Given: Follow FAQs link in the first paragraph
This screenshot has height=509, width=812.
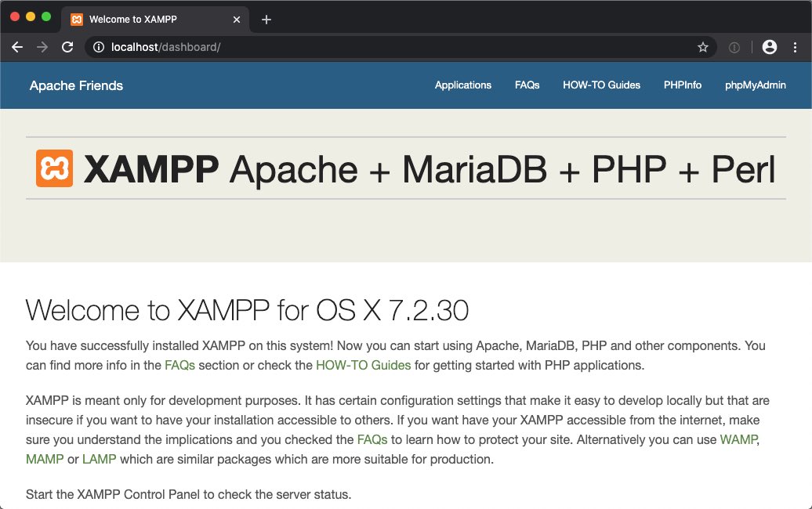Looking at the screenshot, I should coord(179,365).
